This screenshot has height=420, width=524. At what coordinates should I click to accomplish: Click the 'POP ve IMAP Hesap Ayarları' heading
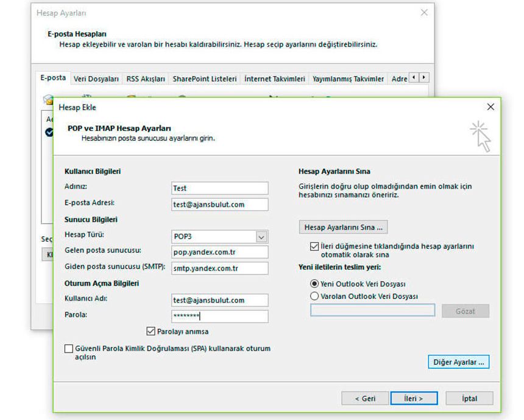(x=119, y=128)
